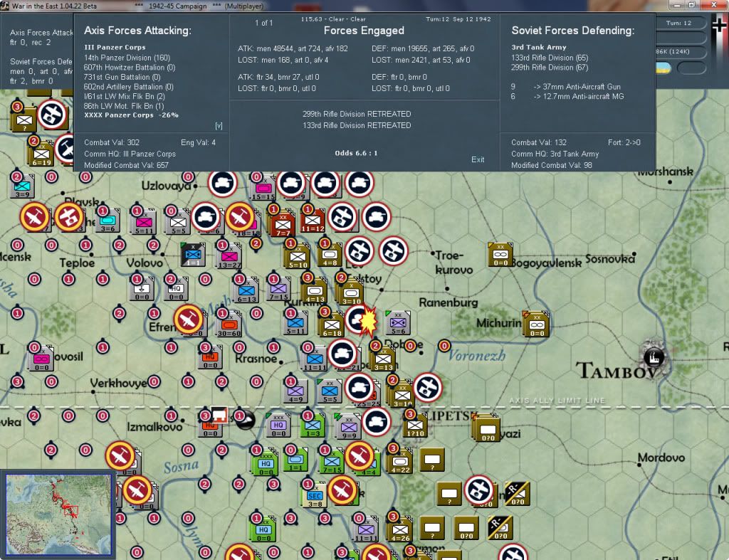Click the Izmalkovo town label
The width and height of the screenshot is (729, 560).
tap(154, 426)
